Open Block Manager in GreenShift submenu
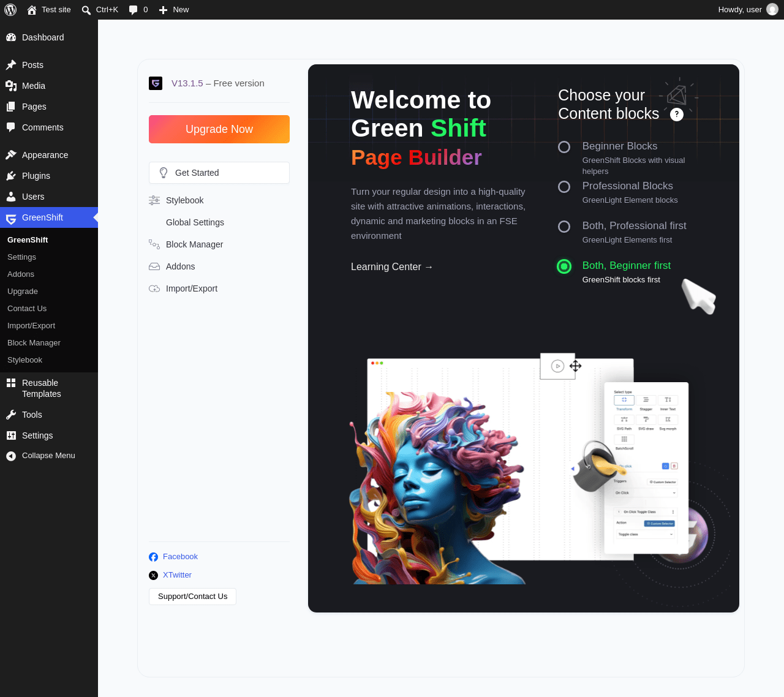 34,343
